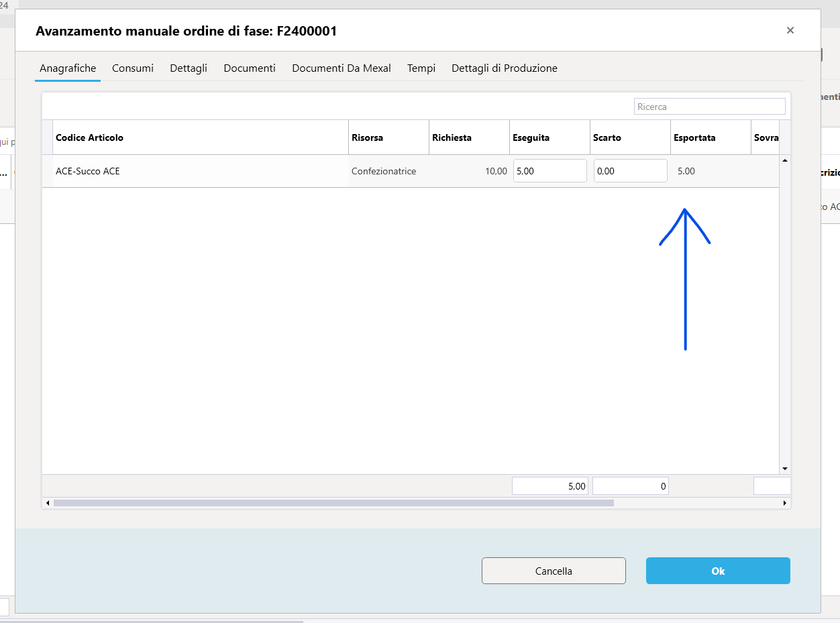Click the Ricerca search field
This screenshot has width=840, height=623.
[x=710, y=107]
